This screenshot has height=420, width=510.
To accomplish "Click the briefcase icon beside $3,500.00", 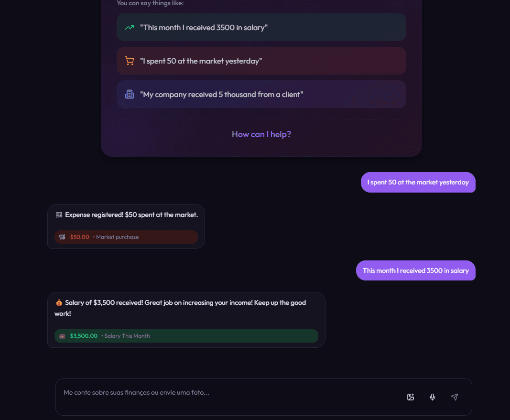I will [62, 336].
